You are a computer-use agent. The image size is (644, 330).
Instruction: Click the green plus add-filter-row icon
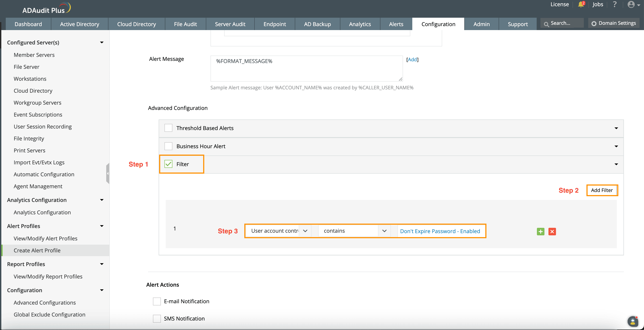[x=540, y=231]
